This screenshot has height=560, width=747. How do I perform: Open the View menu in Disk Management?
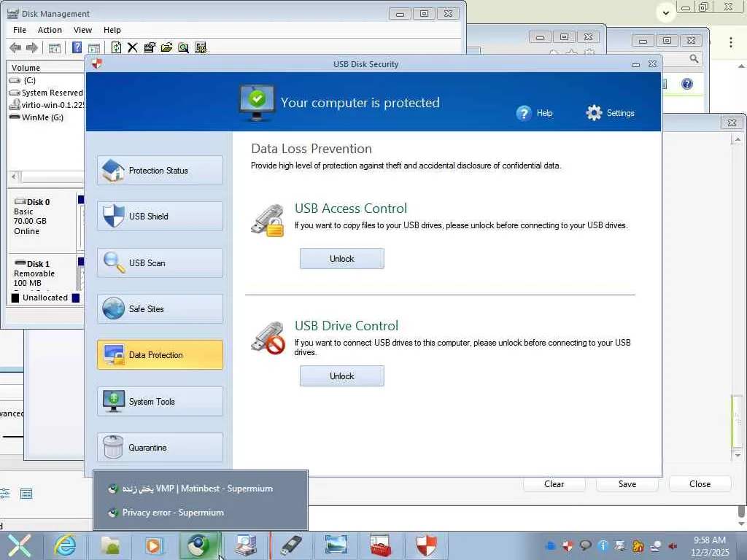82,30
